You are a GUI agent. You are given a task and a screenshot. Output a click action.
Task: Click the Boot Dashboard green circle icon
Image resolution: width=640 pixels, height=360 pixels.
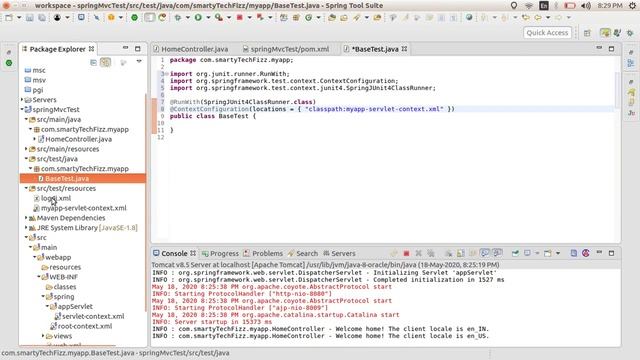134,18
